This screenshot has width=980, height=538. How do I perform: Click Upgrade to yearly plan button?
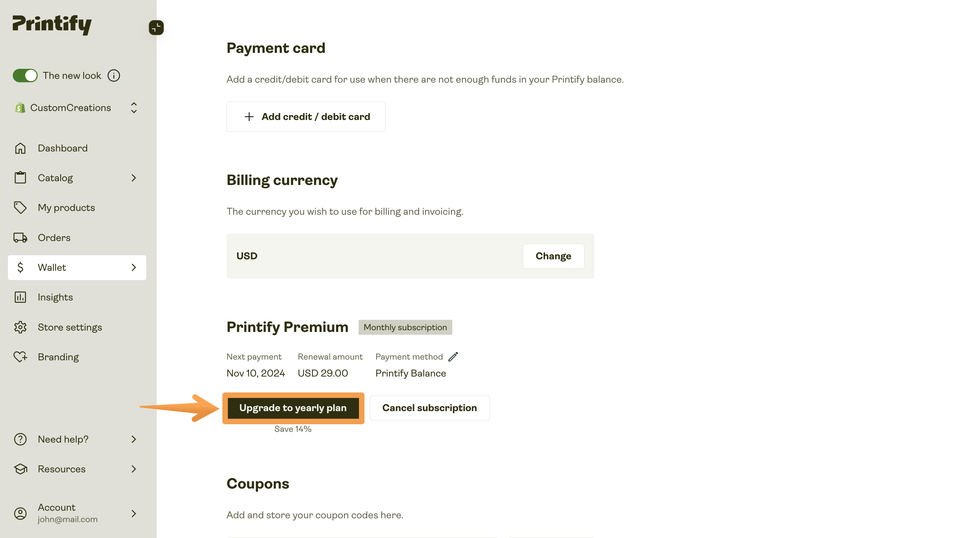point(293,408)
